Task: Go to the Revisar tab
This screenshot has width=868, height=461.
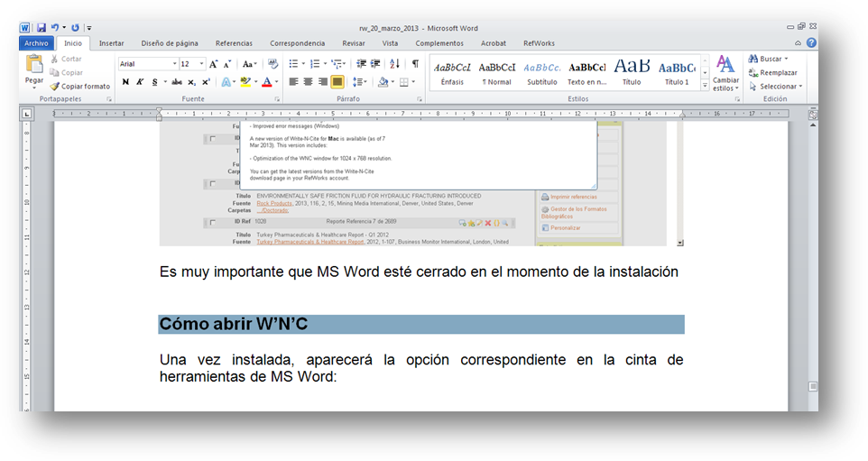Action: click(353, 43)
